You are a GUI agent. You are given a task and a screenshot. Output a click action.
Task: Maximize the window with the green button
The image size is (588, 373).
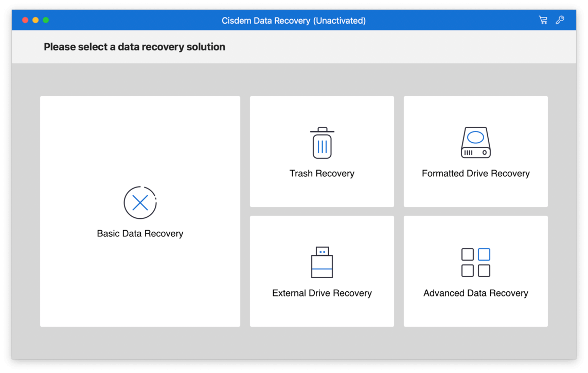click(x=46, y=20)
